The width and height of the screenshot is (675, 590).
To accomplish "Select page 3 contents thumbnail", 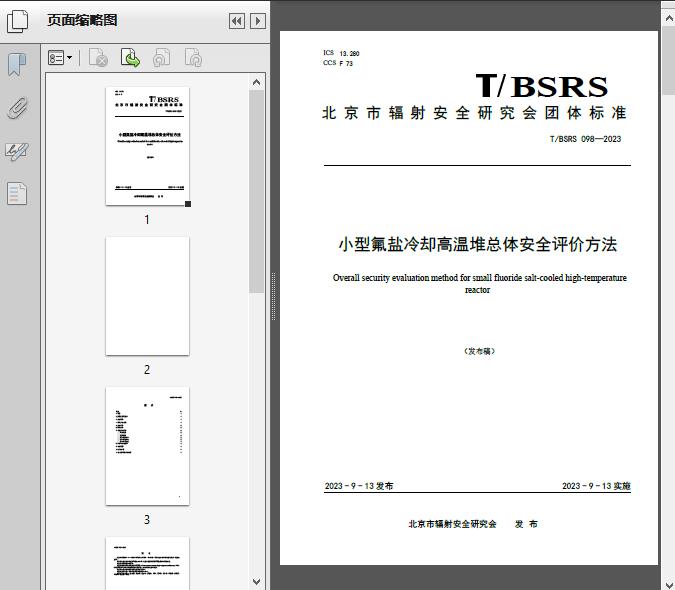I will 147,446.
